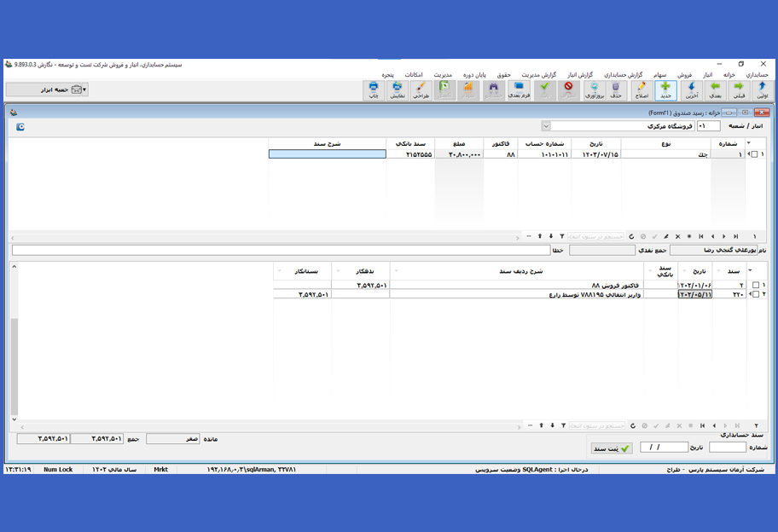Image resolution: width=778 pixels, height=532 pixels.
Task: Click the شماره input field for accounting document
Action: point(728,448)
